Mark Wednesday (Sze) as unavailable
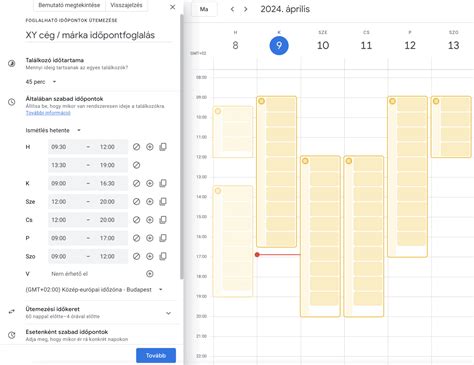Image resolution: width=474 pixels, height=365 pixels. [136, 202]
